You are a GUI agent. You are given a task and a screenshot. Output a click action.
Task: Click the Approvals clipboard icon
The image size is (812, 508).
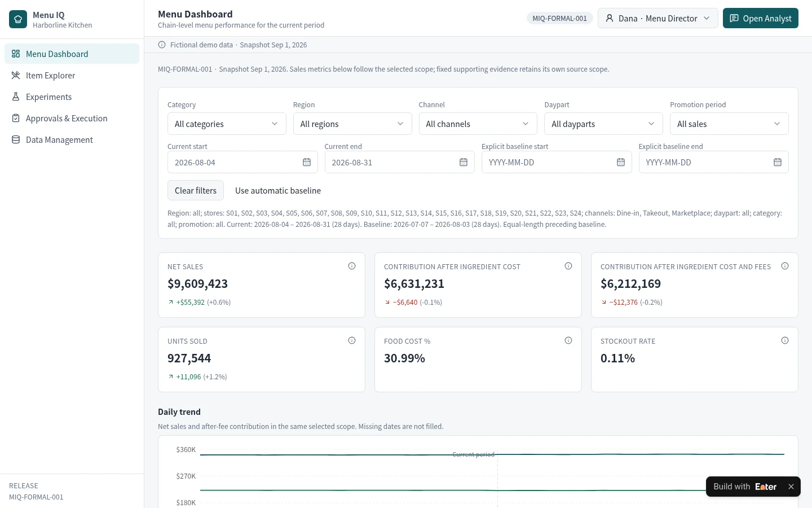pos(16,118)
